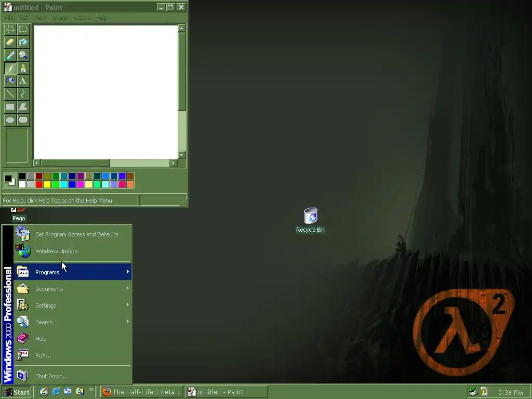
Task: Open Paint's Image menu
Action: [60, 18]
